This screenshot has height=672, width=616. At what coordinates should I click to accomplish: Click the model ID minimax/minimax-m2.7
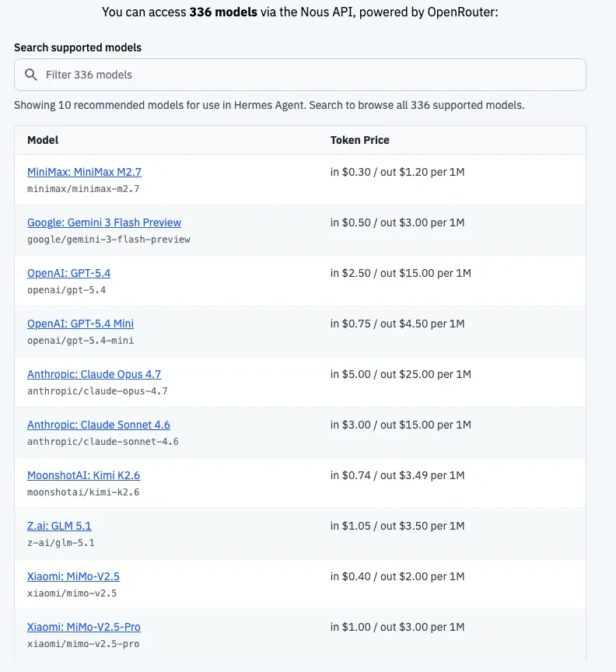coord(83,189)
